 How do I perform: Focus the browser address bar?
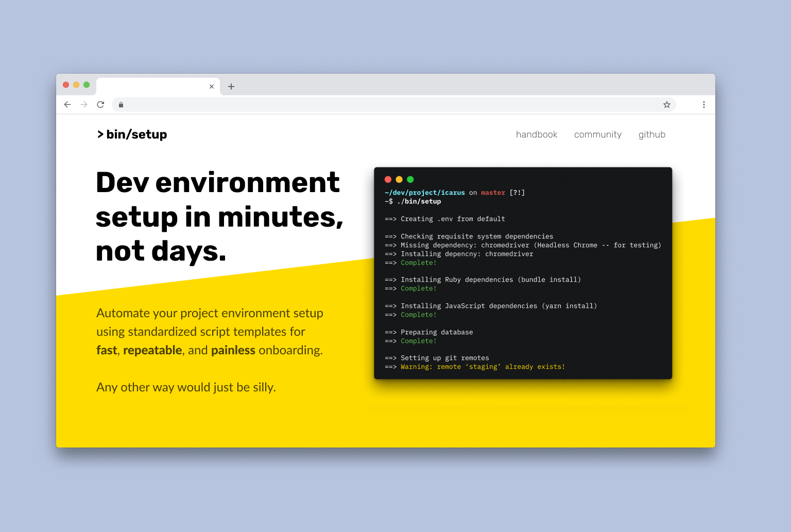click(393, 105)
